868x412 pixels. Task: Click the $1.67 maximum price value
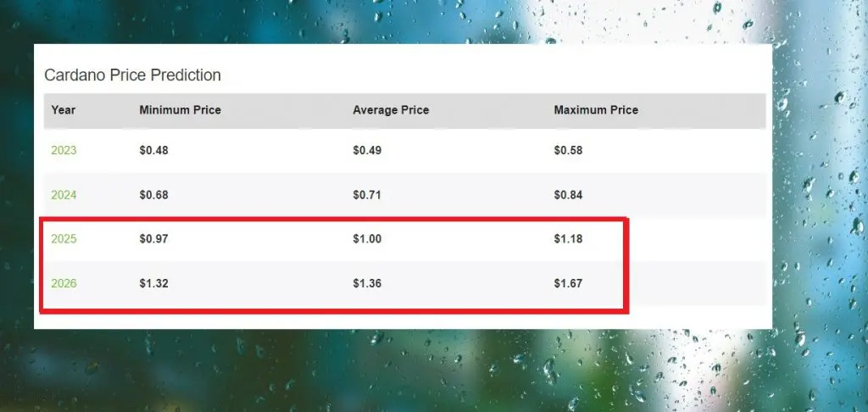point(568,283)
